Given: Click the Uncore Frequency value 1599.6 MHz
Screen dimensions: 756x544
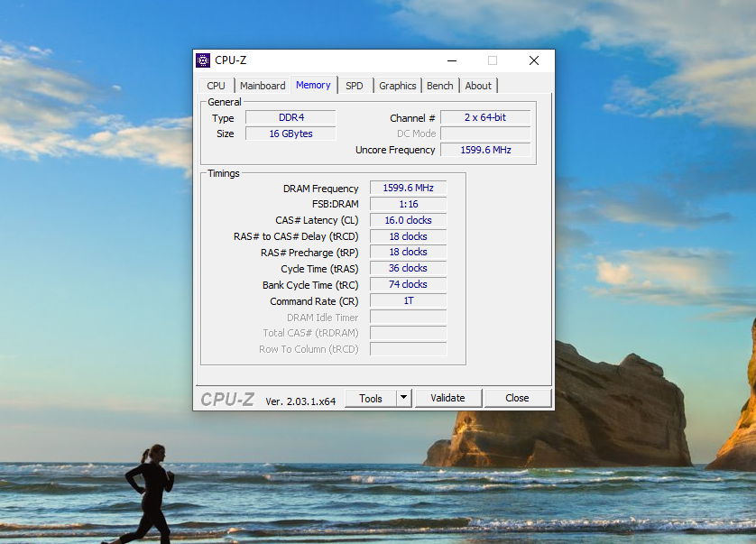Looking at the screenshot, I should click(485, 150).
